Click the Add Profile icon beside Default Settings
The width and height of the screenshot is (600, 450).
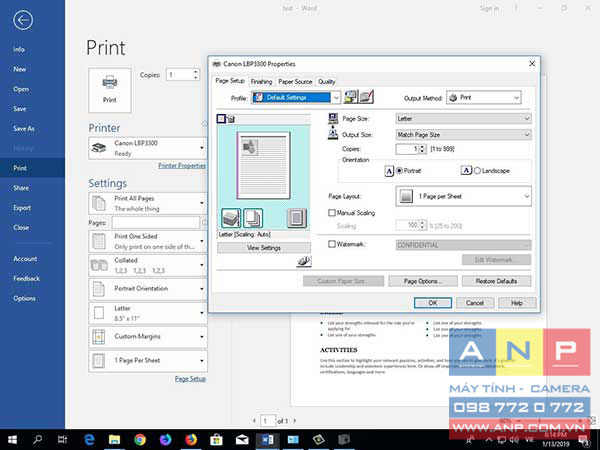[x=351, y=97]
